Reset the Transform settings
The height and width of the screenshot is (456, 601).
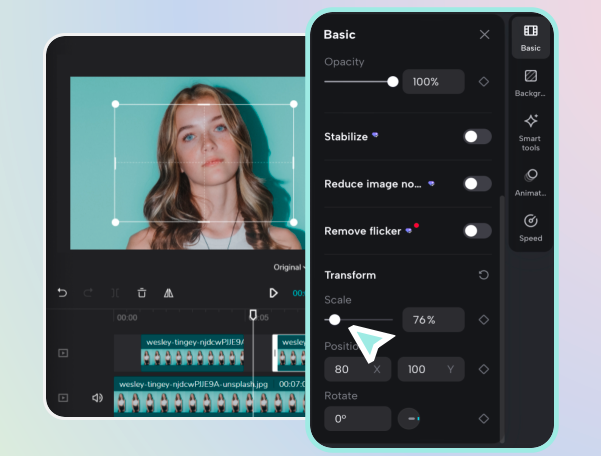pyautogui.click(x=484, y=275)
